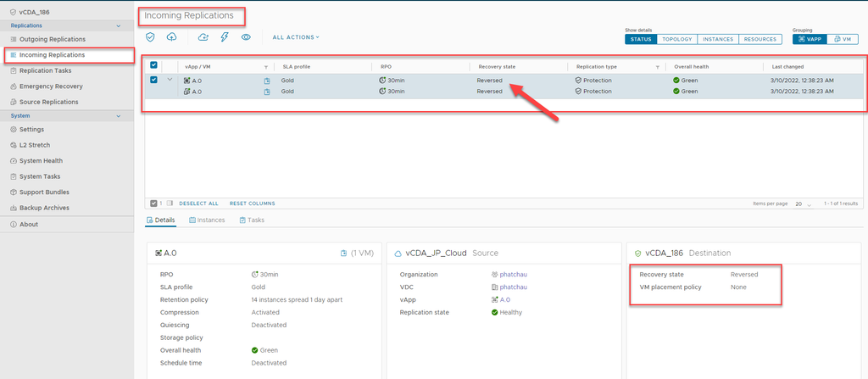Click the RESET COLUMNS button

(x=252, y=203)
